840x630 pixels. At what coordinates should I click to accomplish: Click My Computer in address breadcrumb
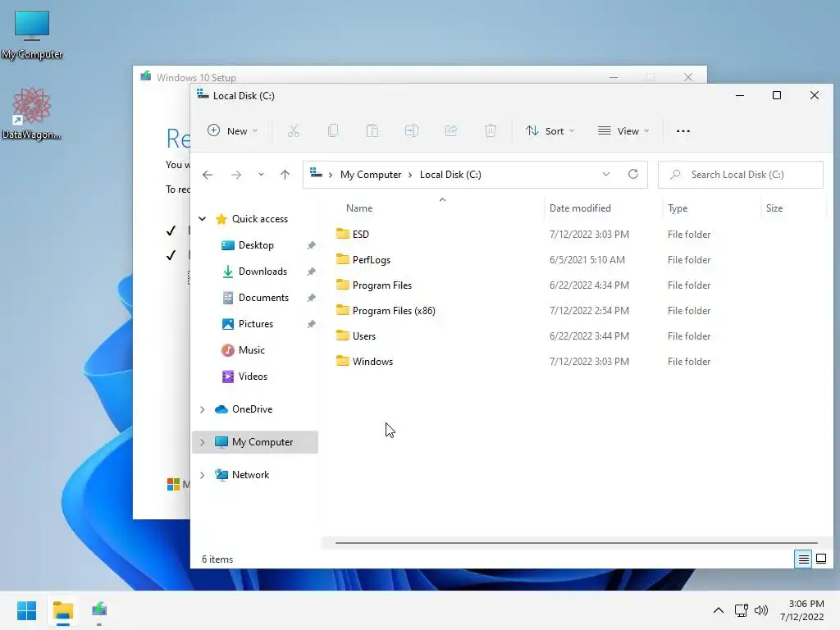[371, 175]
